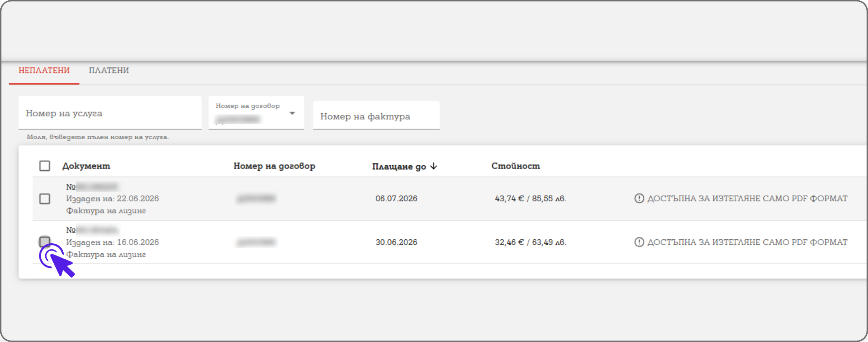Click the Стойност column header

click(515, 166)
